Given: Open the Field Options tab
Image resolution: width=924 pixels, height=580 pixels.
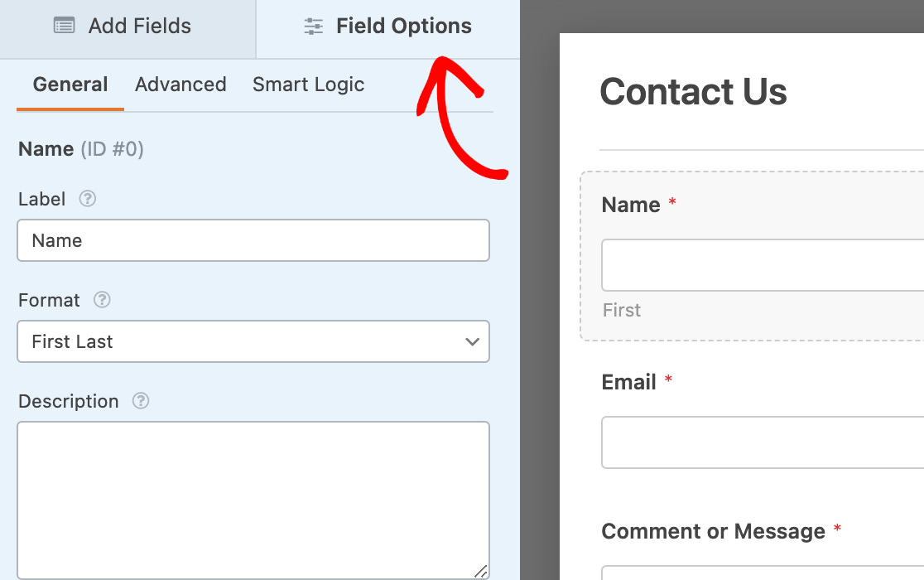Looking at the screenshot, I should 387,27.
